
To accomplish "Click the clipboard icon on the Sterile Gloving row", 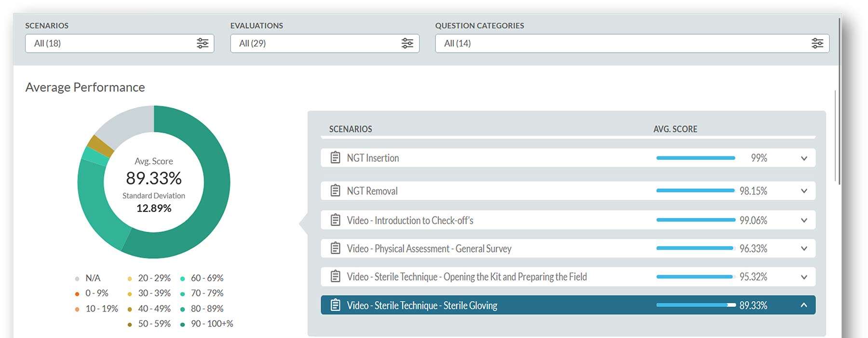I will pos(335,305).
